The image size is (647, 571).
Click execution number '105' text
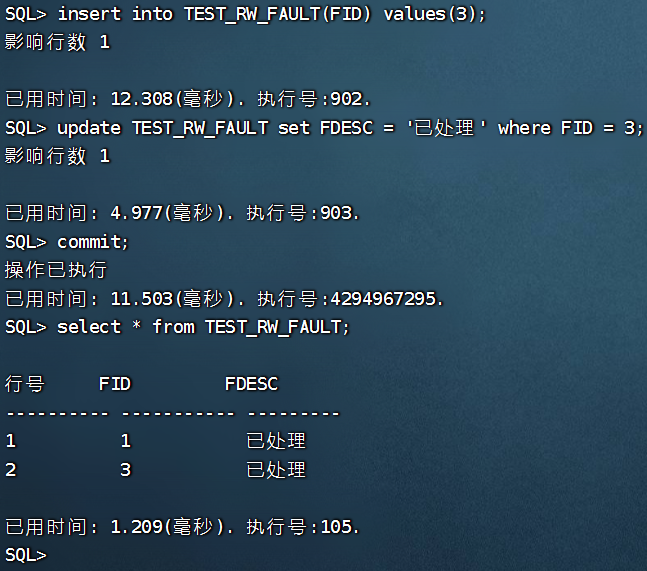(336, 527)
